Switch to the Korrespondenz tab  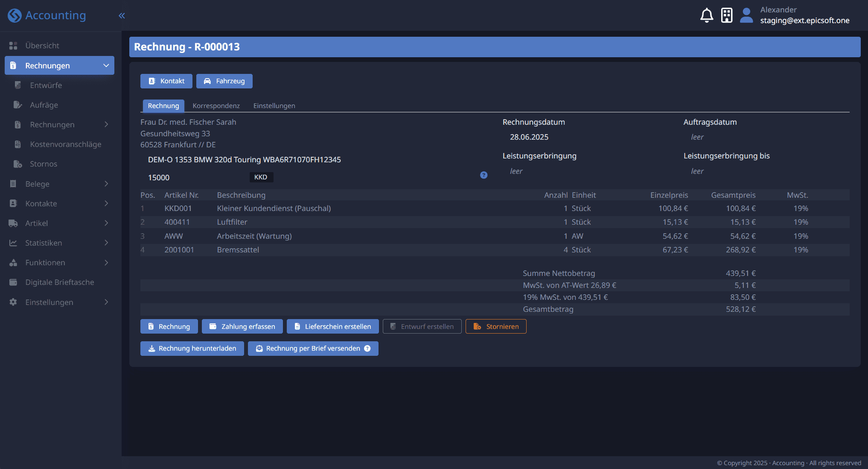[216, 106]
